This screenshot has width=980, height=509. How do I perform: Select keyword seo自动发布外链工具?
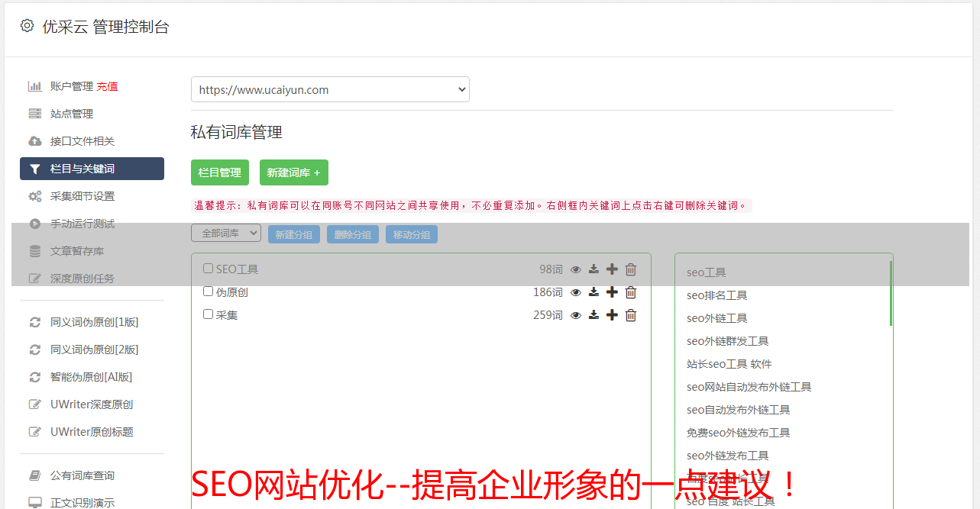[x=738, y=410]
